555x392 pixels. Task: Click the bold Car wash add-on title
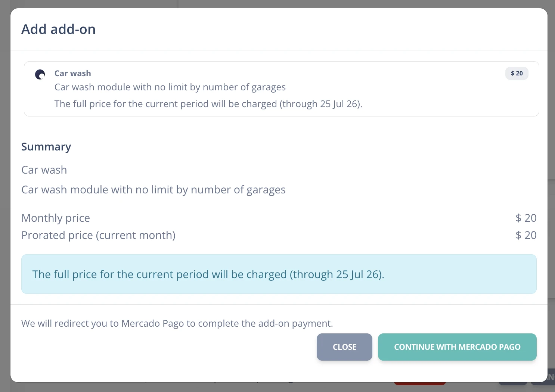(x=73, y=73)
